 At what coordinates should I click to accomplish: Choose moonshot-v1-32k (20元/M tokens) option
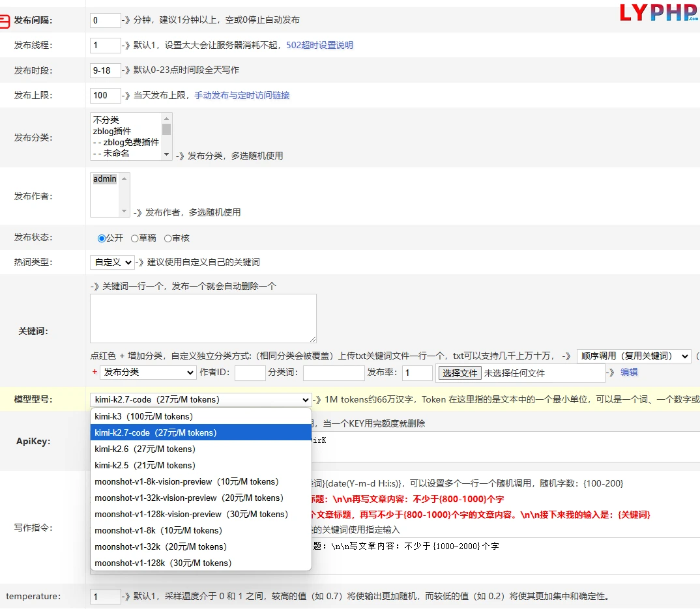201,547
